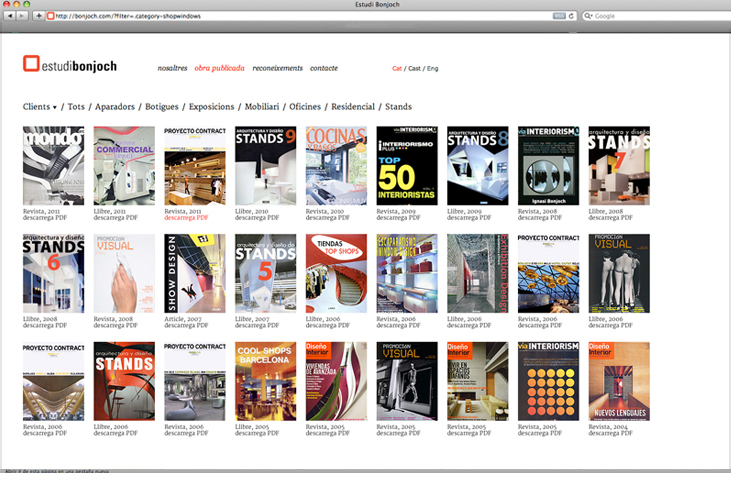Open the Cool Shops Barcelona cover

pyautogui.click(x=265, y=381)
